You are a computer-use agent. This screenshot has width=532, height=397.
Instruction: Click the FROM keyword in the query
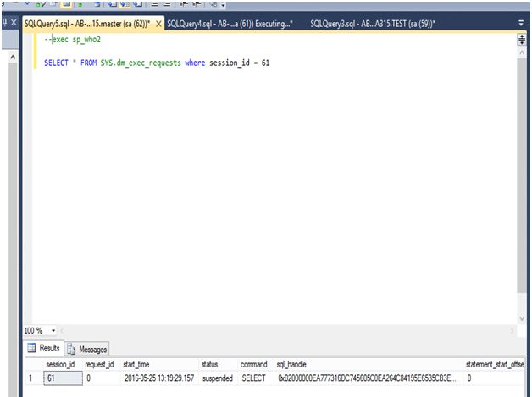(x=89, y=63)
